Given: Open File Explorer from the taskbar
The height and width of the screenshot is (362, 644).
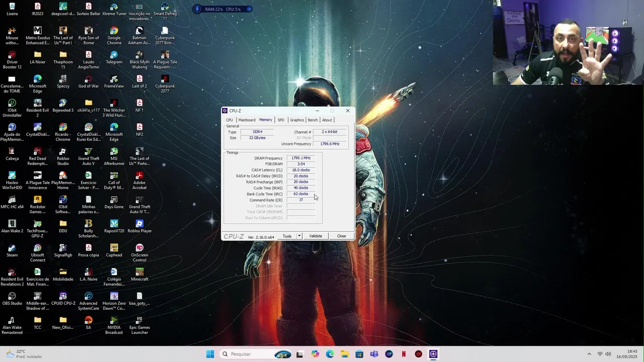Looking at the screenshot, I should click(345, 354).
